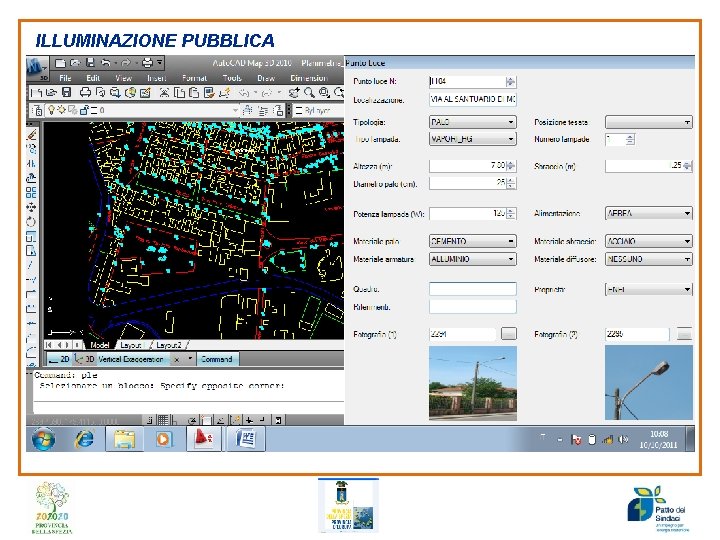Open the Tipo lampada dropdown
This screenshot has height=540, width=720.
click(x=472, y=139)
